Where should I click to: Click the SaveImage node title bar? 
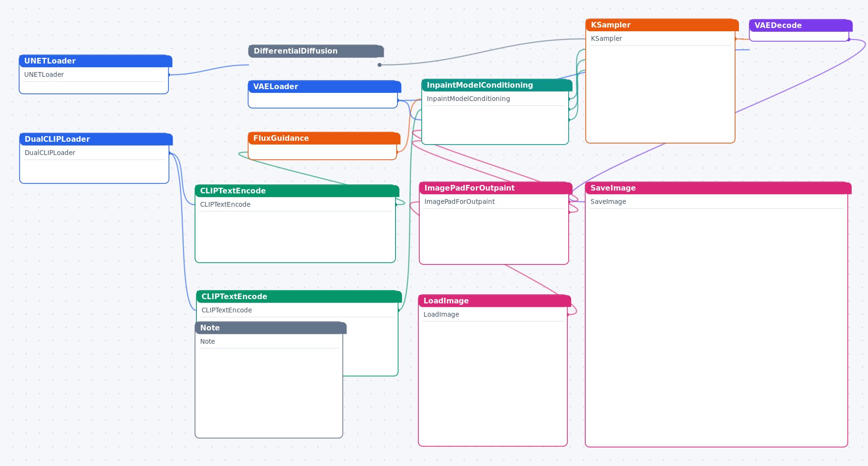[x=718, y=188]
